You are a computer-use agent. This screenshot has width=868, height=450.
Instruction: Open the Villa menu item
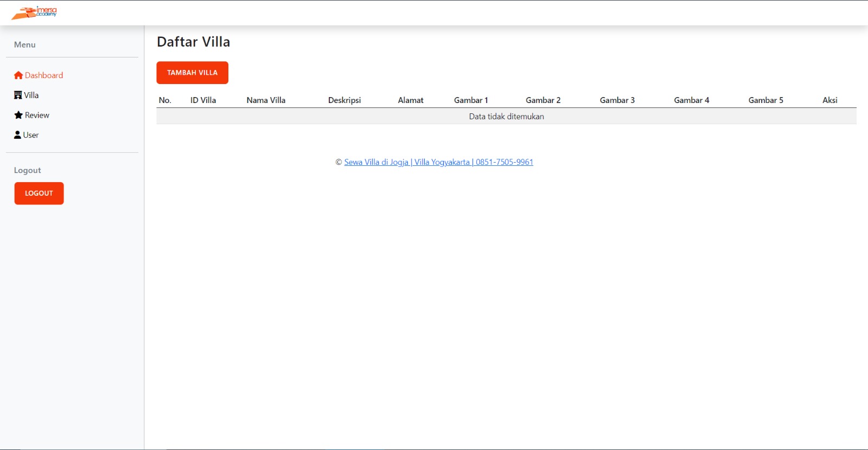pyautogui.click(x=27, y=95)
